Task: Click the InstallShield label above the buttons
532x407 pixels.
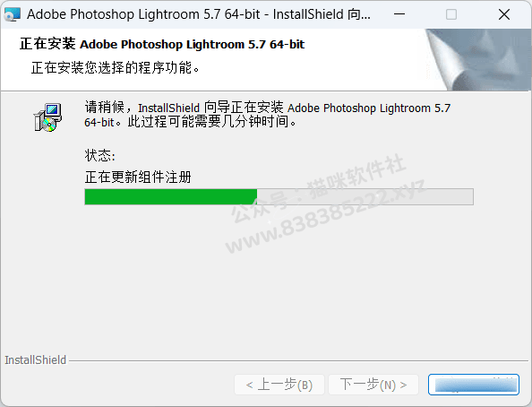Action: tap(35, 360)
